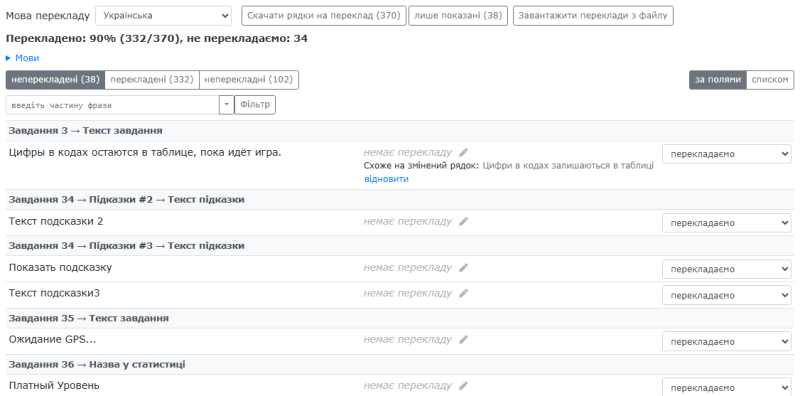Click pencil icon for 'Текст подсказки3' row
The image size is (800, 396).
coord(463,293)
